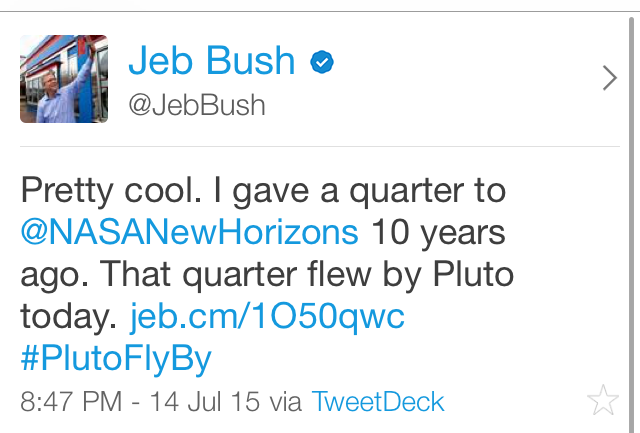Open Jeb Bush's profile photo

[x=65, y=78]
